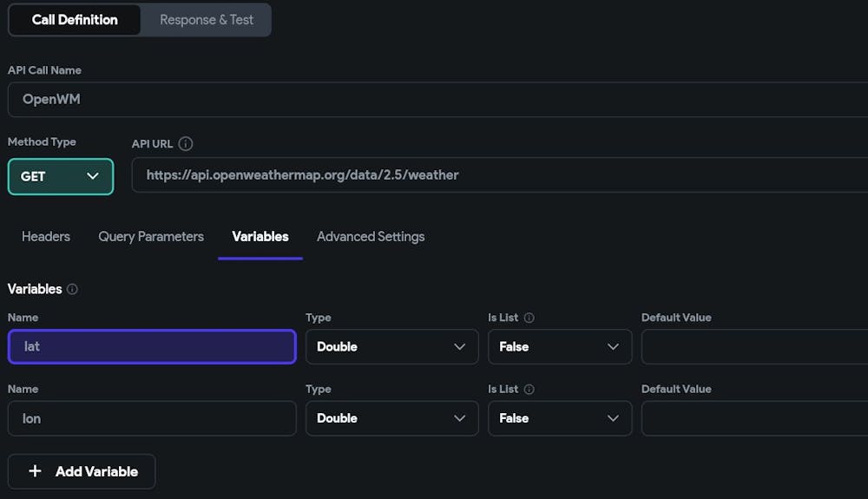Image resolution: width=868 pixels, height=499 pixels.
Task: Click the info icon beside API URL
Action: tap(186, 144)
